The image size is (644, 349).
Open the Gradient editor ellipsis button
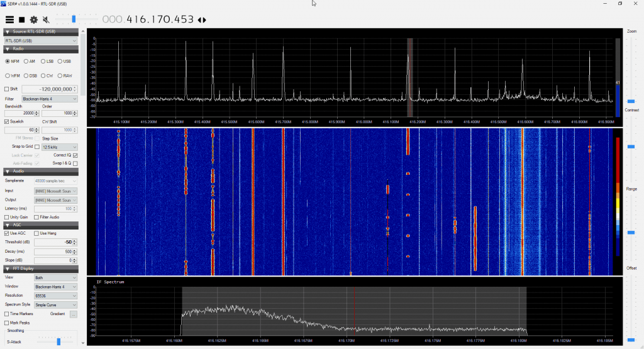[73, 314]
